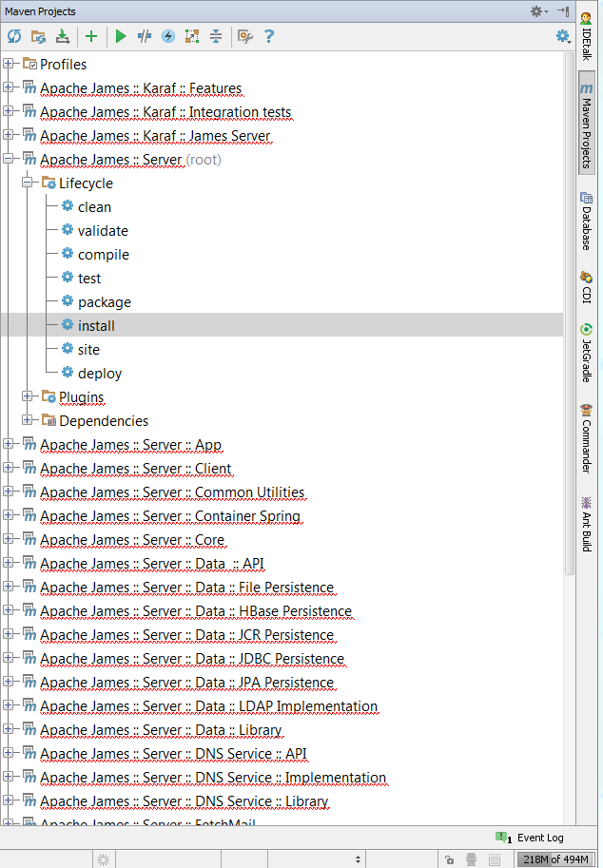Run the selected Maven build
603x868 pixels.
(121, 36)
